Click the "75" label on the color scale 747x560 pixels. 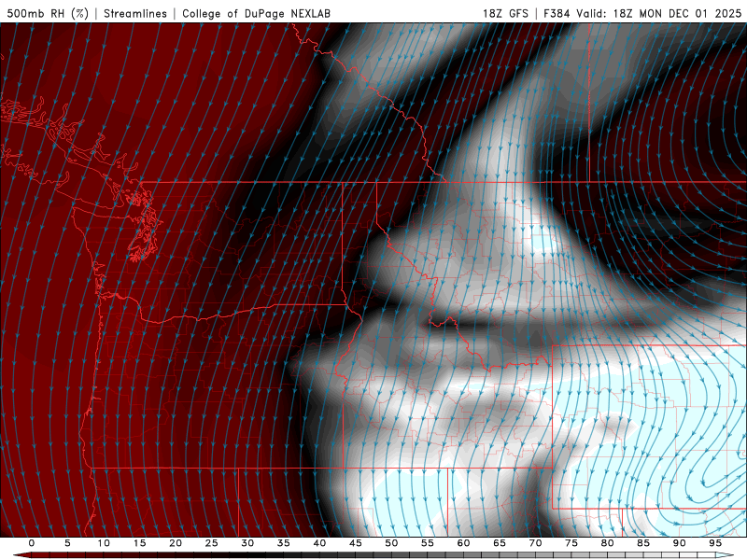[x=571, y=543]
